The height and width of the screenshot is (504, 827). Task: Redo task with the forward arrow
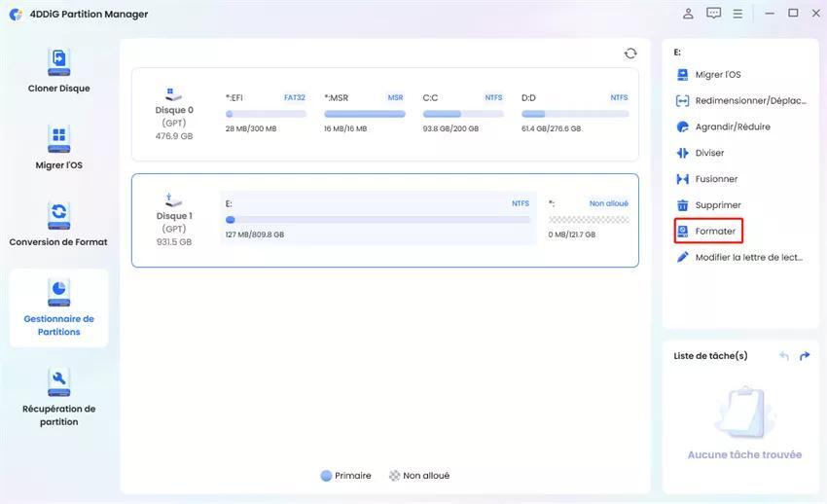pyautogui.click(x=805, y=356)
